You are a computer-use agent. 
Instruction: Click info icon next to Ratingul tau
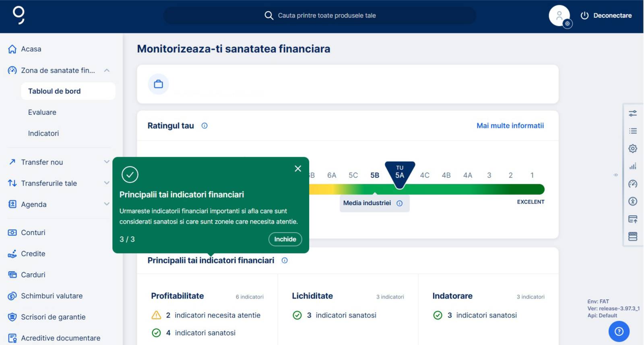pyautogui.click(x=204, y=126)
